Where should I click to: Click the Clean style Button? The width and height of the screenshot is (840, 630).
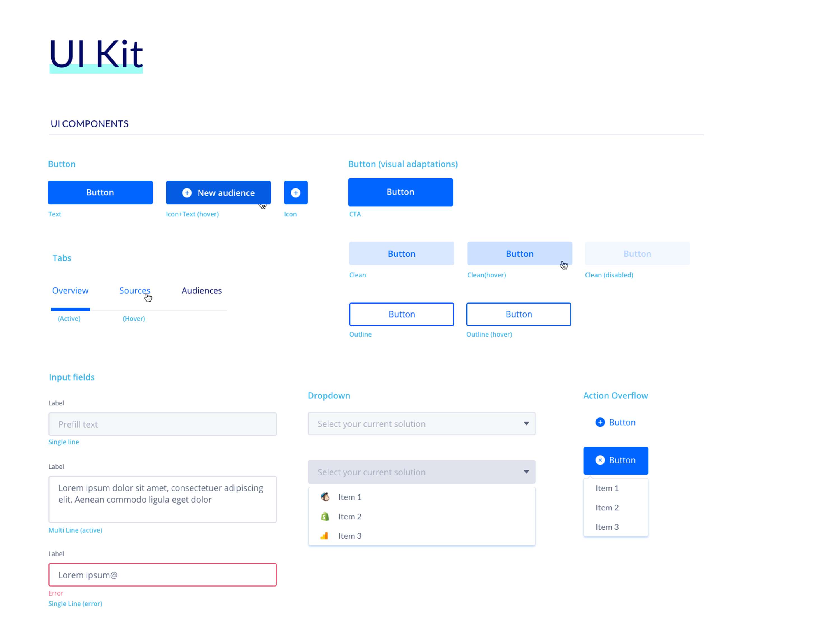(402, 254)
